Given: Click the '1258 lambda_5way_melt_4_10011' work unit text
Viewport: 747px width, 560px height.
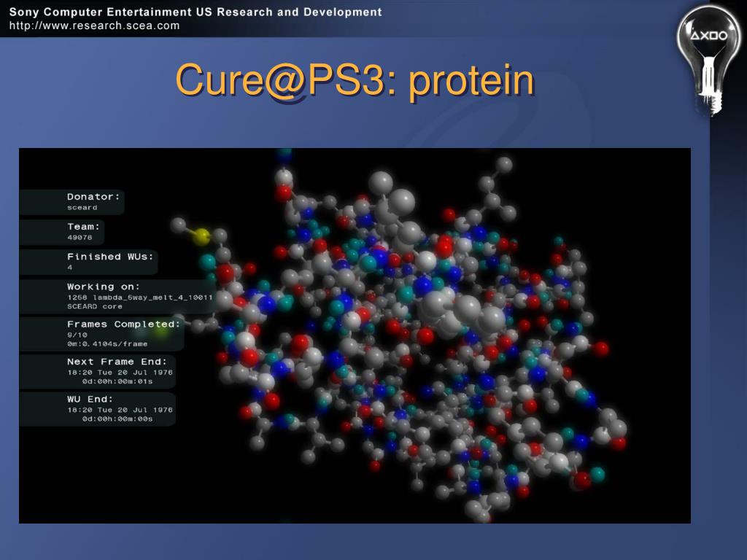Looking at the screenshot, I should tap(139, 297).
